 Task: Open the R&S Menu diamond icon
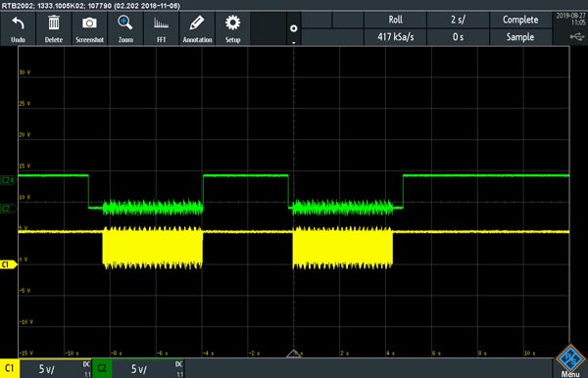[x=570, y=358]
